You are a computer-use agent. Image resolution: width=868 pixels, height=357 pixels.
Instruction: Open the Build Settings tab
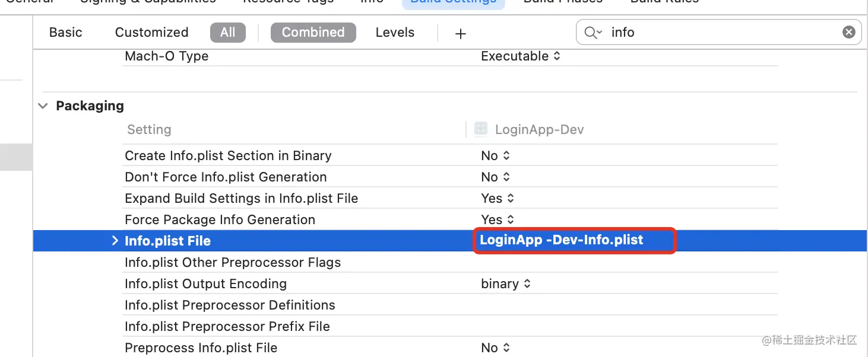(453, 2)
